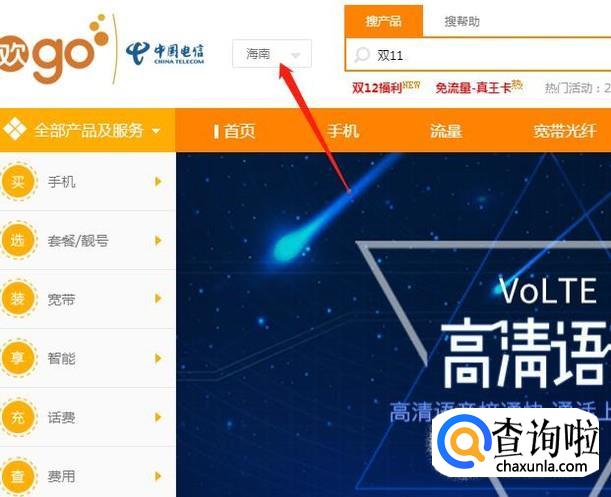Click the search magnifier icon

362,55
